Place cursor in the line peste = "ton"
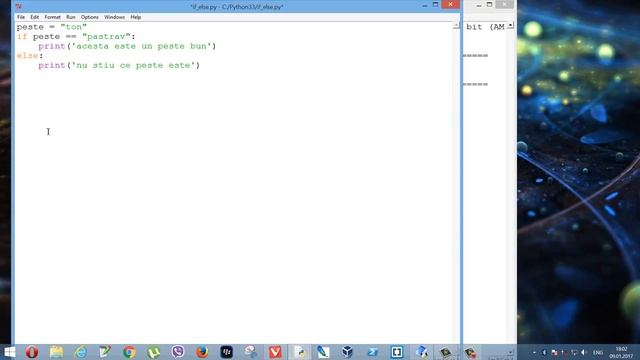The image size is (640, 360). pos(51,27)
